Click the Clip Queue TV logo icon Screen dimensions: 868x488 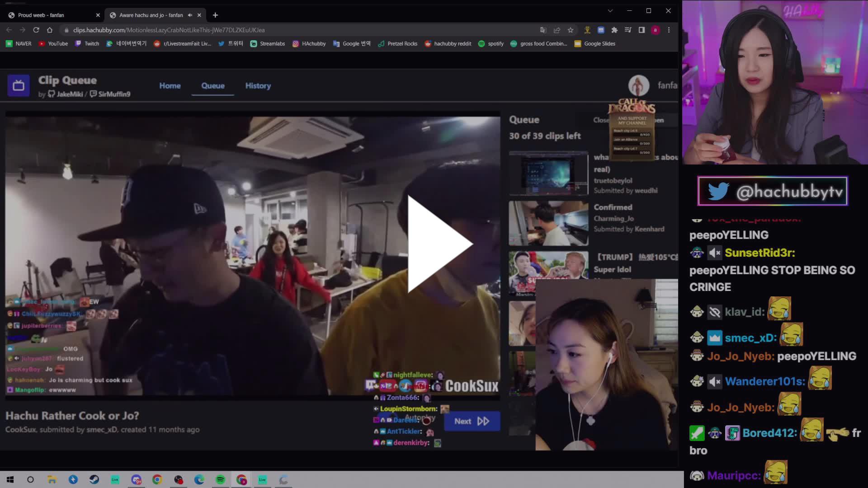[x=18, y=85]
